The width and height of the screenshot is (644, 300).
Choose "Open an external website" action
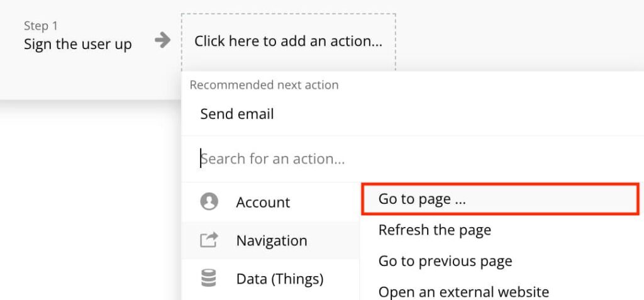[x=464, y=292]
